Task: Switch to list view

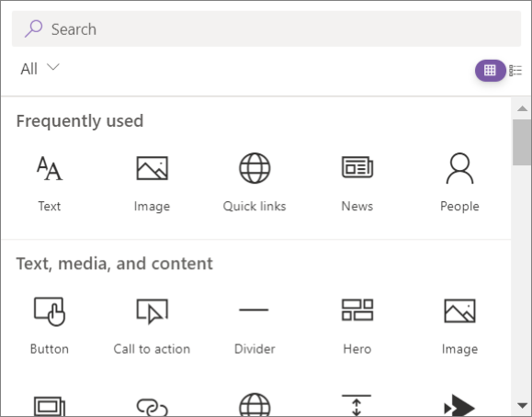Action: point(515,70)
